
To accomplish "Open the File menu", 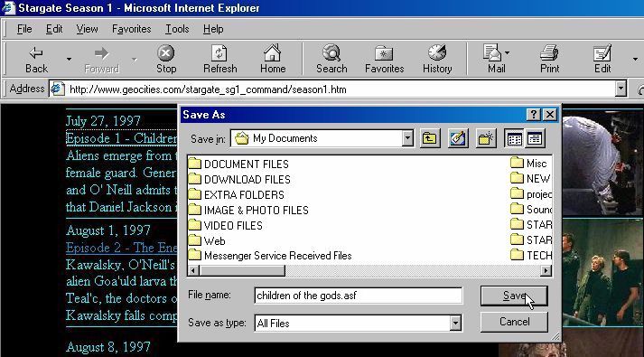I will (x=24, y=29).
